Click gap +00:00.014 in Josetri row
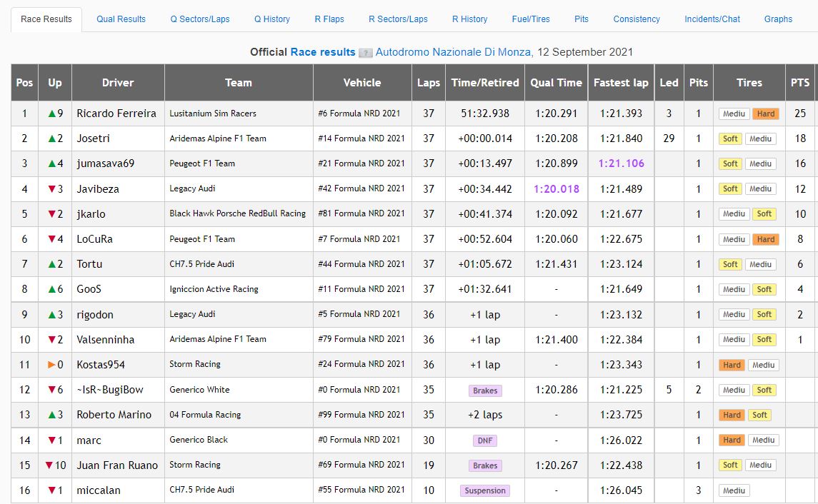This screenshot has height=504, width=818. [x=484, y=138]
